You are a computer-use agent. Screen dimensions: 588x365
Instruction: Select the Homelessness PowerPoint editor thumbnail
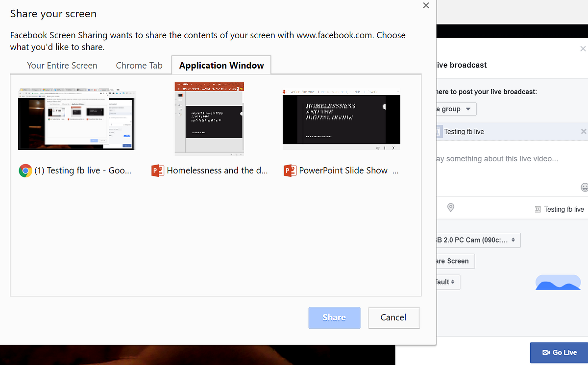coord(209,119)
